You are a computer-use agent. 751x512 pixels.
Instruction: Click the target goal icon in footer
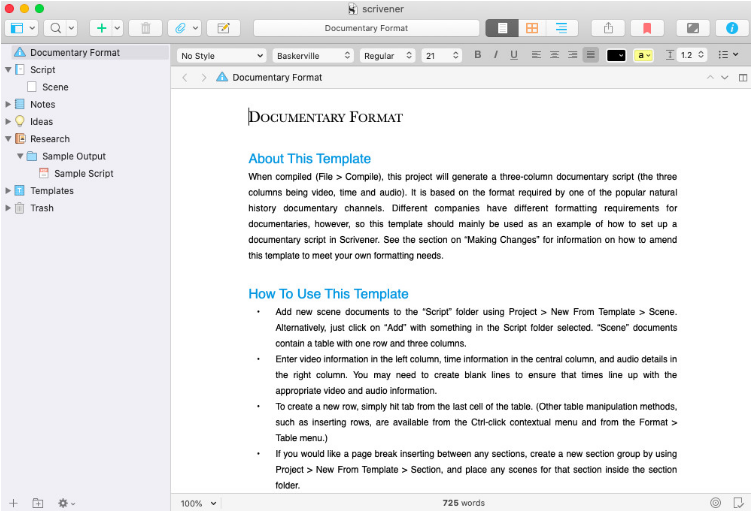click(715, 503)
